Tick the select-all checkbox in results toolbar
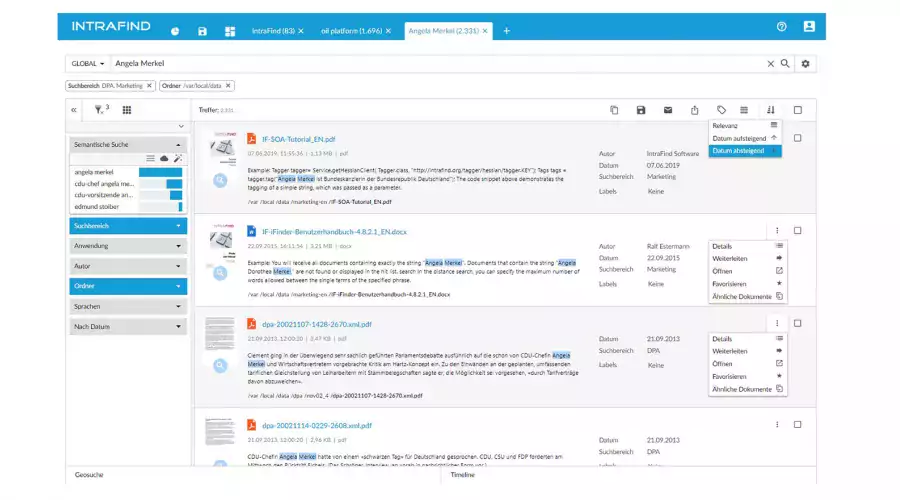This screenshot has height=500, width=900. (797, 110)
